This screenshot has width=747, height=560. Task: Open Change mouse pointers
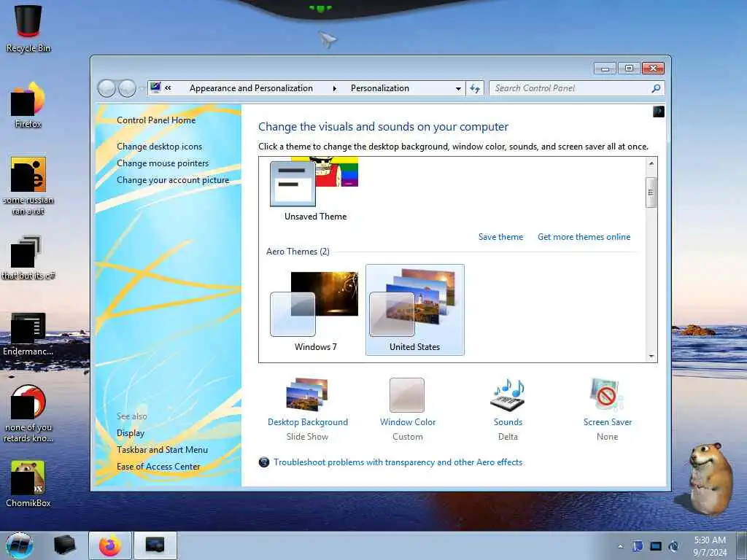coord(163,163)
